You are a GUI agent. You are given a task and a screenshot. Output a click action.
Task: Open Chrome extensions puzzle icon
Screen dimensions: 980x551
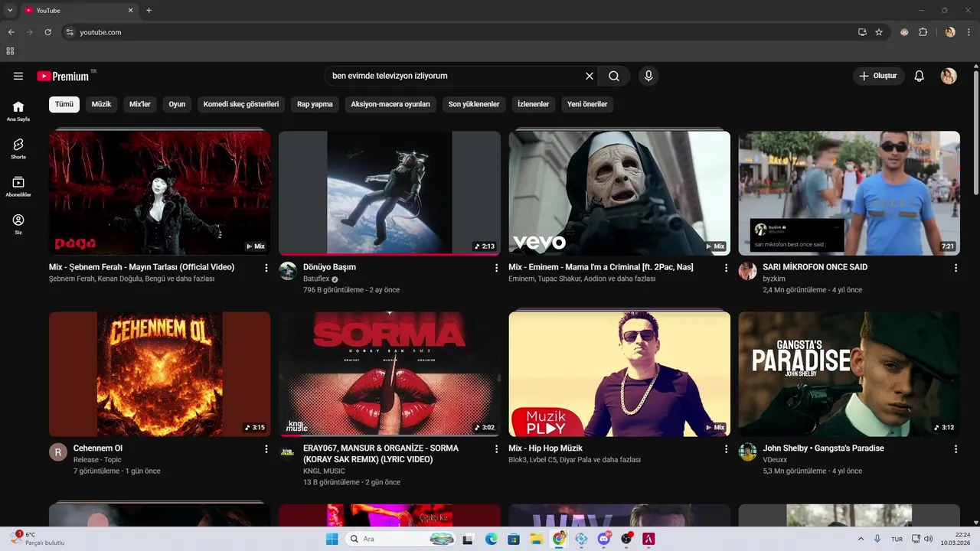click(923, 32)
